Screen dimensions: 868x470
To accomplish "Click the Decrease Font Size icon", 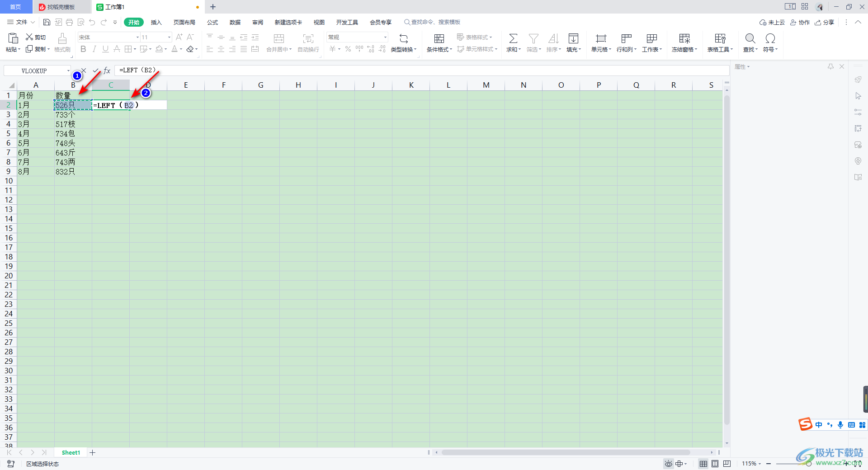I will pyautogui.click(x=190, y=37).
